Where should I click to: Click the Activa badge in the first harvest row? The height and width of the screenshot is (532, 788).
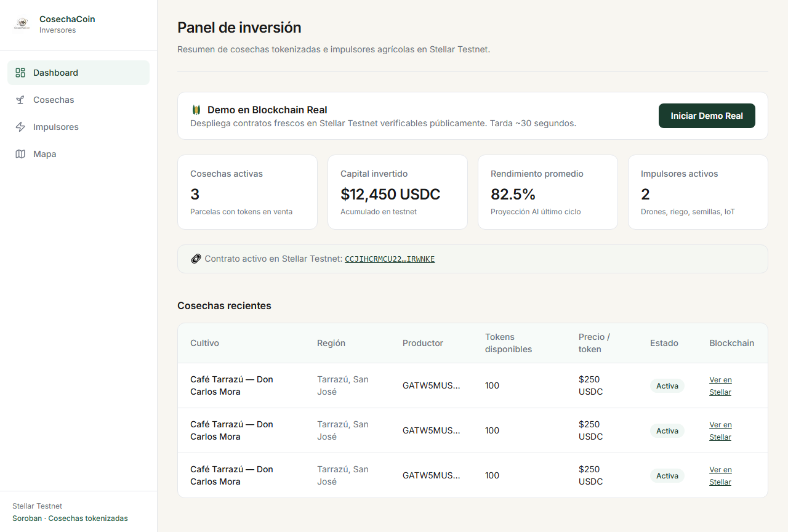[x=667, y=386]
